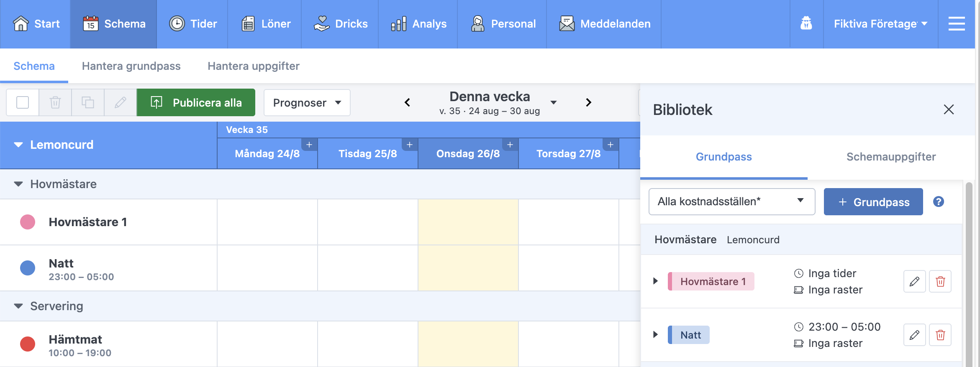Image resolution: width=980 pixels, height=367 pixels.
Task: Open Alla kostnadsställen dropdown
Action: (732, 202)
